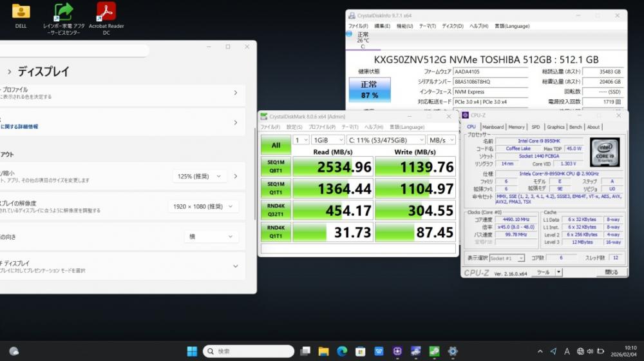The height and width of the screenshot is (361, 644).
Task: Switch to the Graphics tab in CPU-Z
Action: [x=556, y=127]
